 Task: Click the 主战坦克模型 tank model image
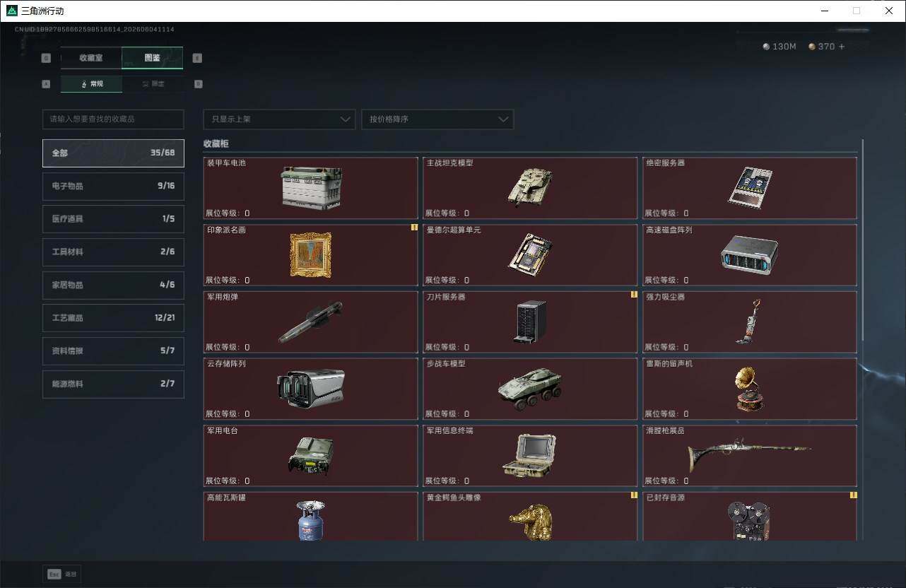point(530,187)
